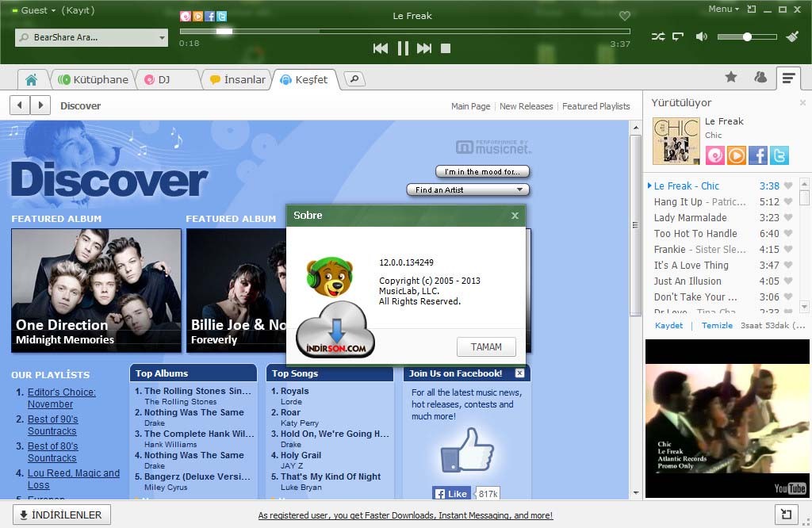Go forward in Discover navigation
The height and width of the screenshot is (528, 812).
click(x=40, y=105)
